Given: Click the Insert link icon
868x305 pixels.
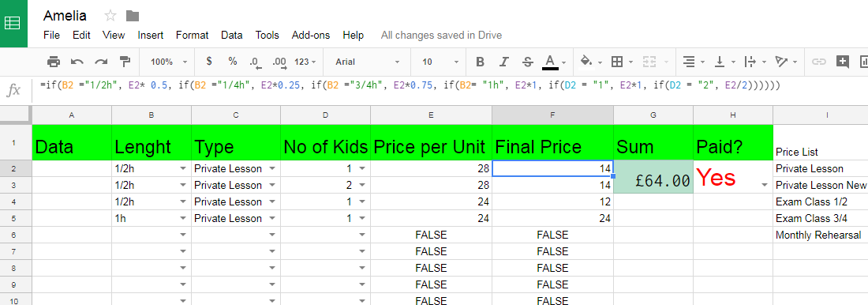Looking at the screenshot, I should [819, 62].
